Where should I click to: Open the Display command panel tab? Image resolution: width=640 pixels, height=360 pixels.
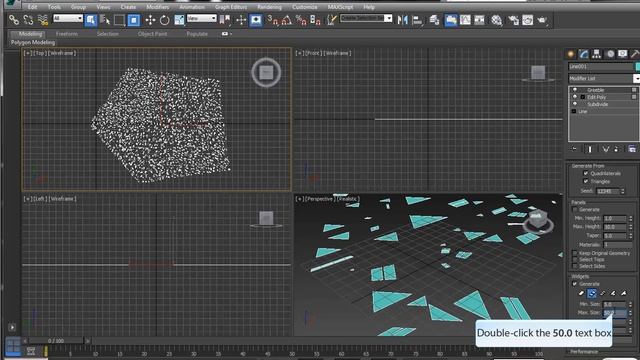[x=622, y=54]
